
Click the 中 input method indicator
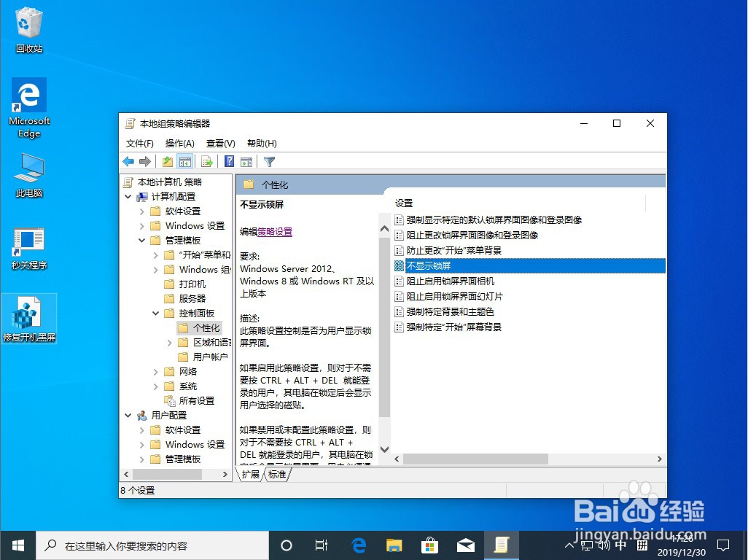coord(620,545)
